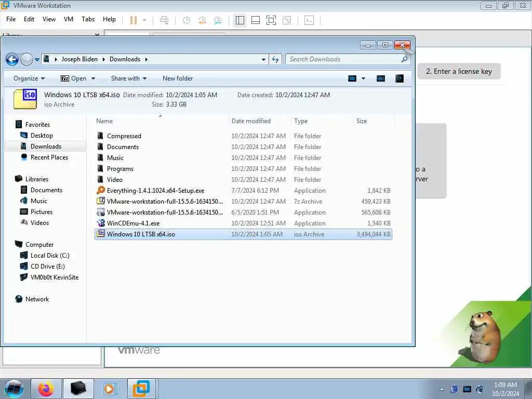Expand the arrow after Downloads in breadcrumb
Image resolution: width=532 pixels, height=399 pixels.
(x=146, y=59)
